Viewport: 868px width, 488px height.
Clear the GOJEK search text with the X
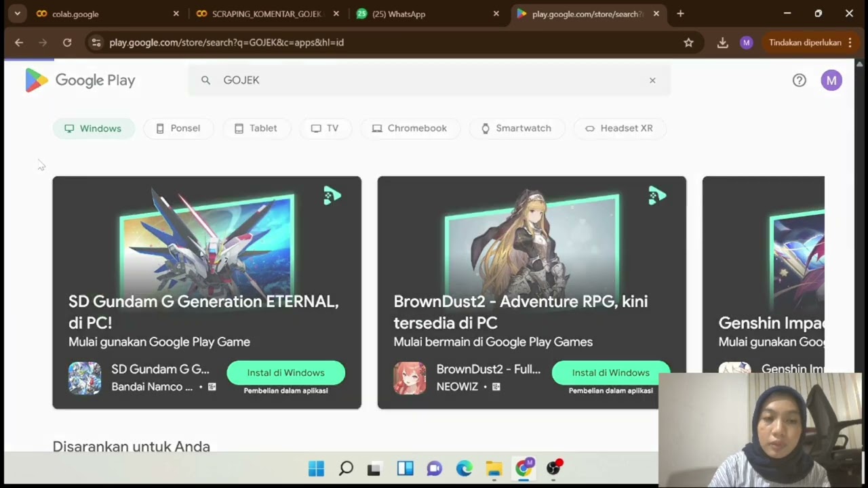pyautogui.click(x=652, y=80)
